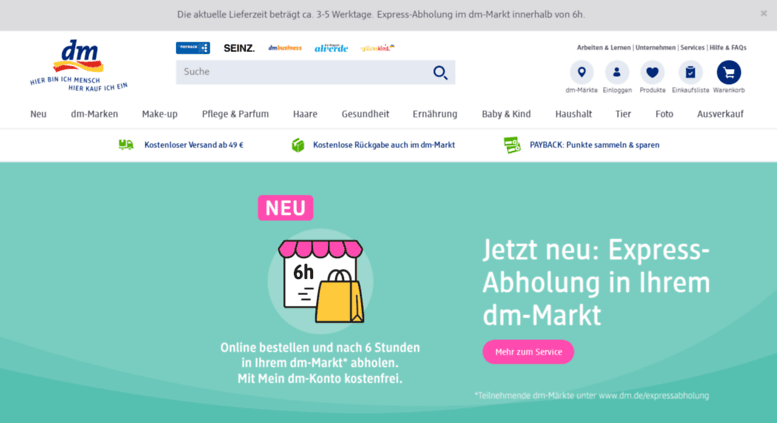Open the Einkaufsliste clipboard icon
Screen dimensions: 777x423
click(x=690, y=72)
